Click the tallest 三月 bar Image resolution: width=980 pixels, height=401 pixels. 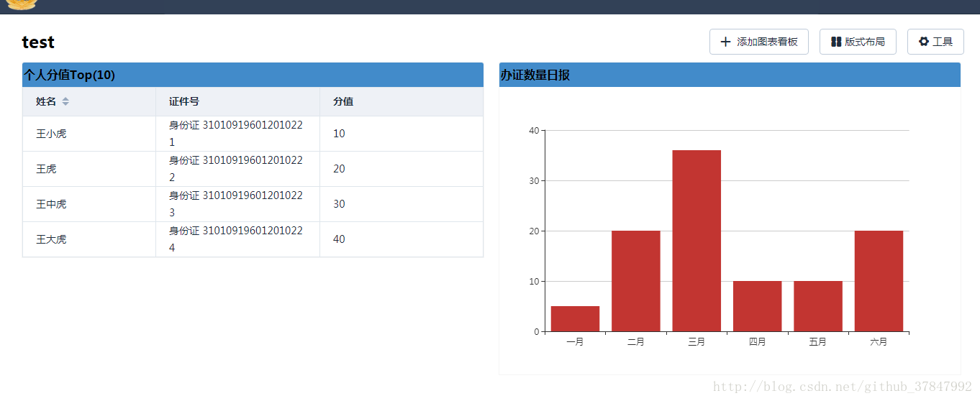697,241
